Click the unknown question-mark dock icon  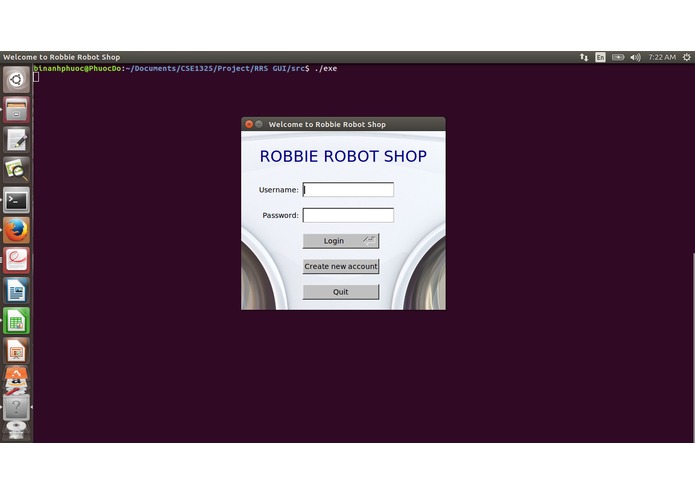[x=16, y=407]
